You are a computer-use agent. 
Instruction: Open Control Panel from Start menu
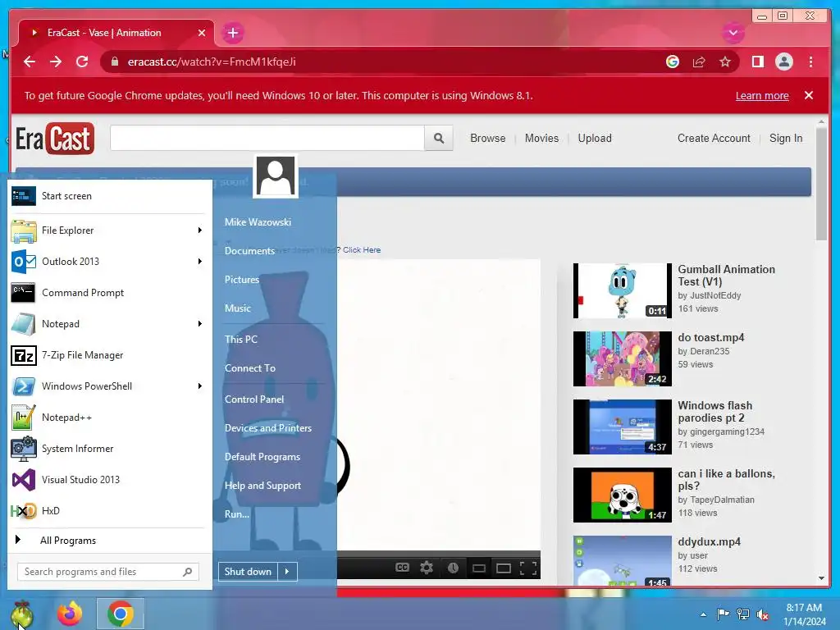pos(254,399)
